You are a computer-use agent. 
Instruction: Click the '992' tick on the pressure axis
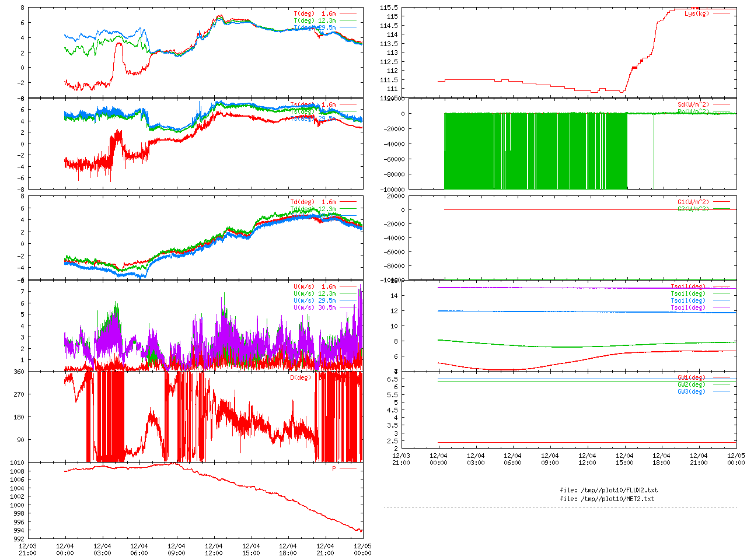point(19,539)
